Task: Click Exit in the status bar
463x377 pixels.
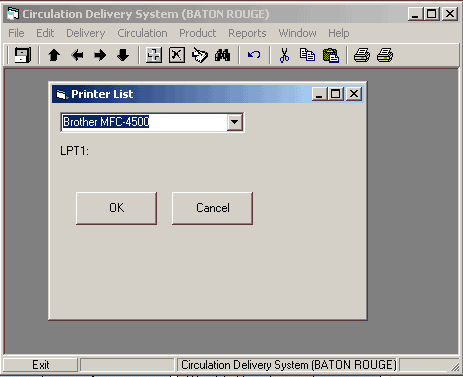Action: point(41,365)
